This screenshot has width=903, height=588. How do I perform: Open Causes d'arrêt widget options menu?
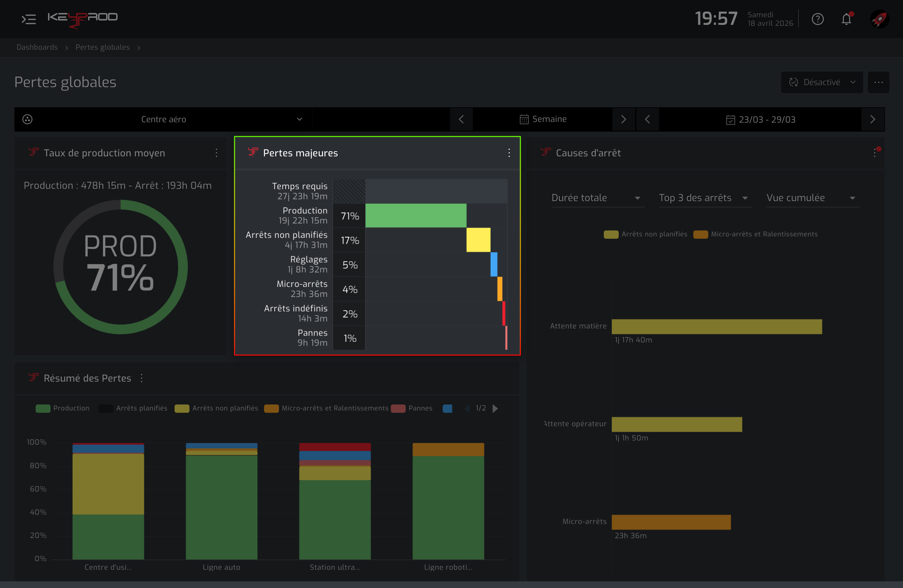[x=875, y=152]
